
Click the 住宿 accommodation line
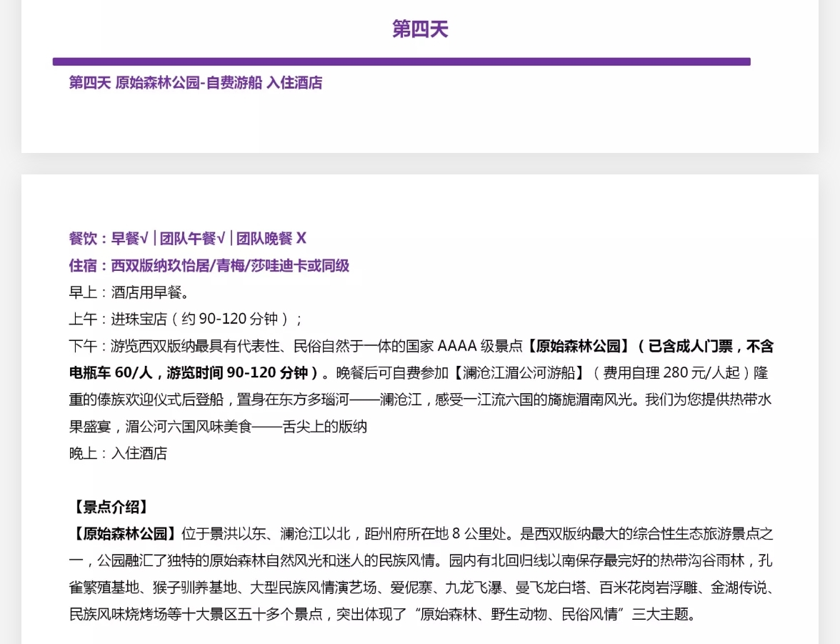209,265
